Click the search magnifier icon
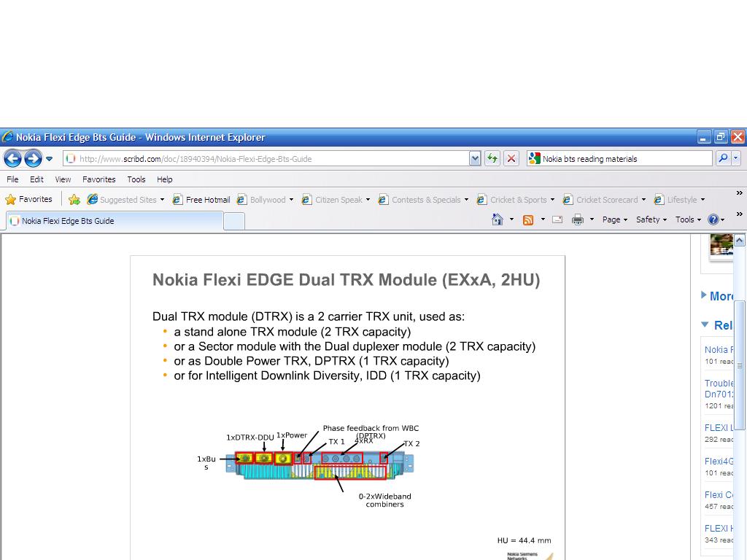Screen dimensions: 747x560 pyautogui.click(x=722, y=158)
